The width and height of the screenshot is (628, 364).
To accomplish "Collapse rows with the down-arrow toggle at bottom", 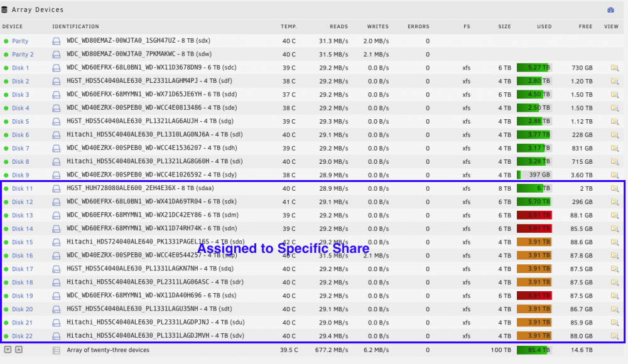I will (x=8, y=350).
